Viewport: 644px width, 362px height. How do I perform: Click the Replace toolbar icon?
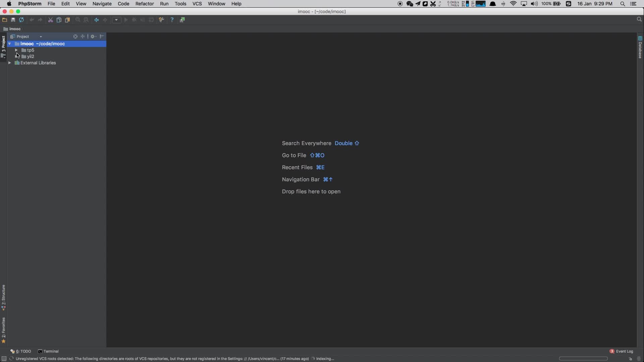pyautogui.click(x=86, y=20)
